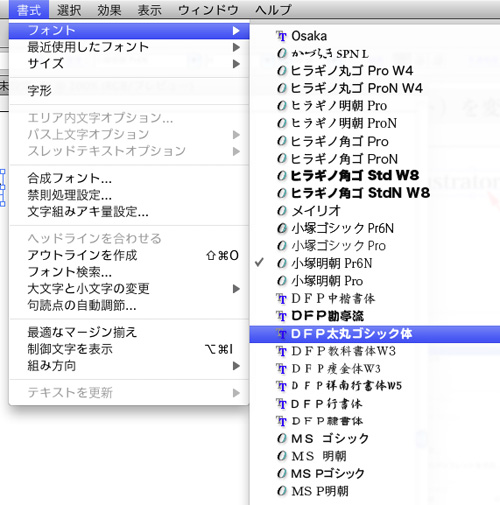Open the サイズ submenu arrow
This screenshot has width=500, height=505.
click(x=236, y=64)
